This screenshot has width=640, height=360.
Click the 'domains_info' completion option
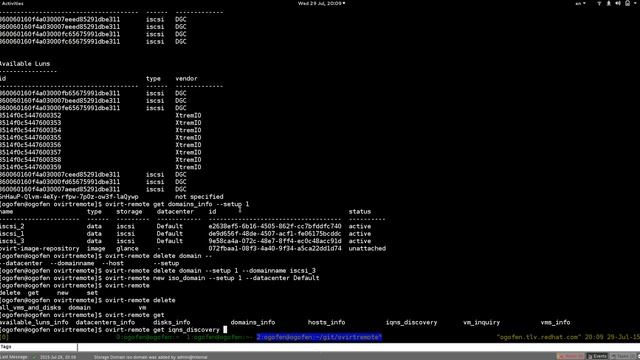253,322
